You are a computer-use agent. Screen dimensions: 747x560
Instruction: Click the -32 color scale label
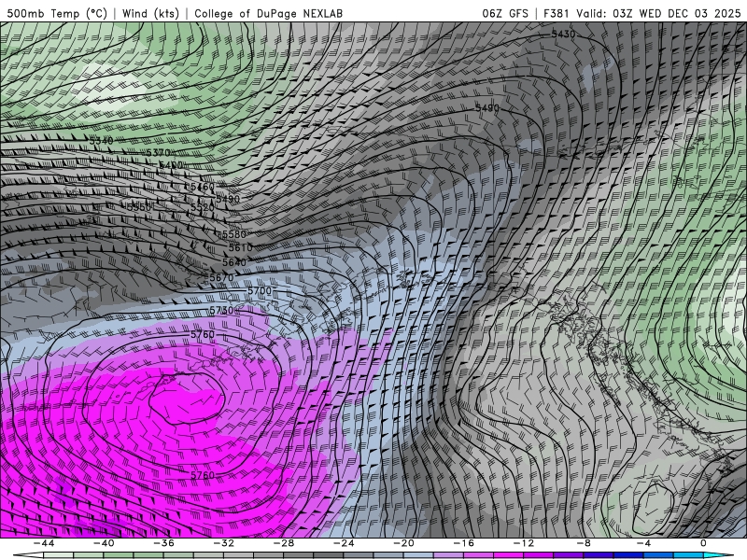pyautogui.click(x=223, y=543)
